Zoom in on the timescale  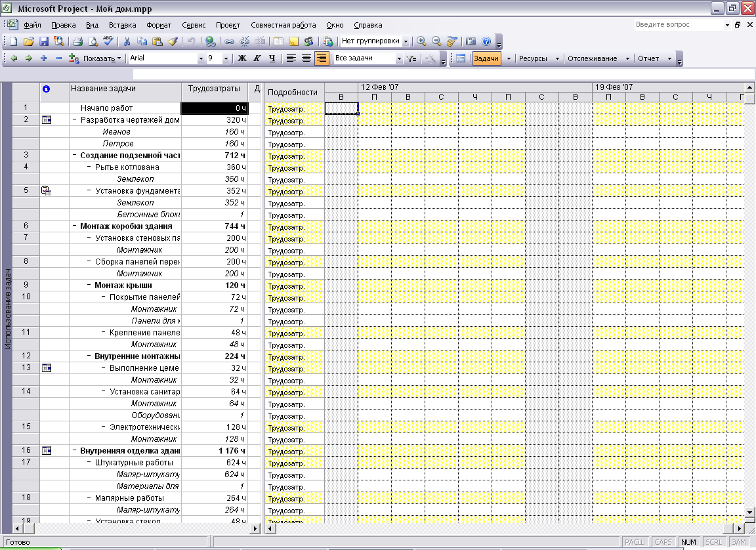[x=421, y=41]
